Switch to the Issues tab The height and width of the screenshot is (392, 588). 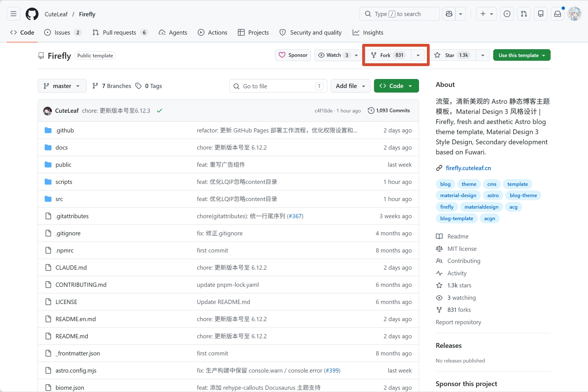coord(63,32)
